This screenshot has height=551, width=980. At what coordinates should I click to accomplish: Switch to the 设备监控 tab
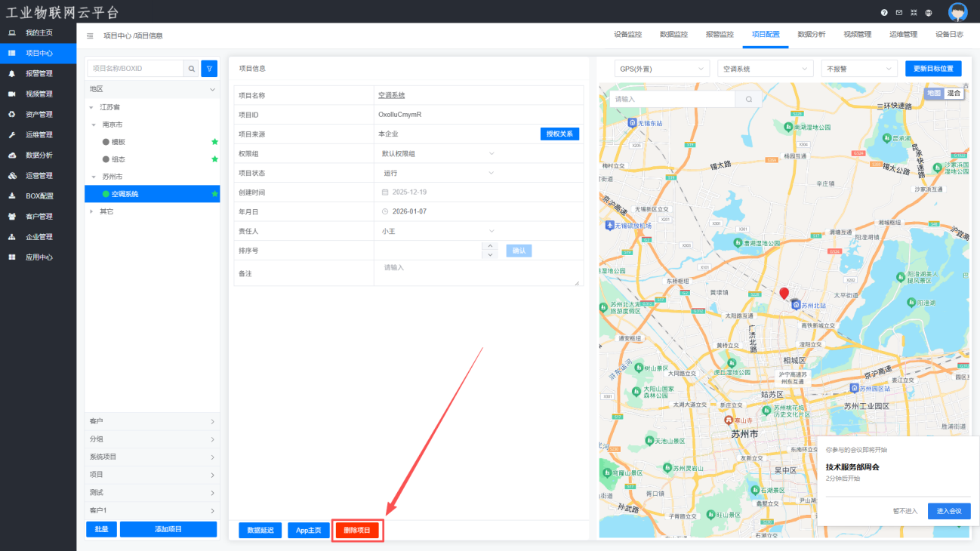click(627, 35)
